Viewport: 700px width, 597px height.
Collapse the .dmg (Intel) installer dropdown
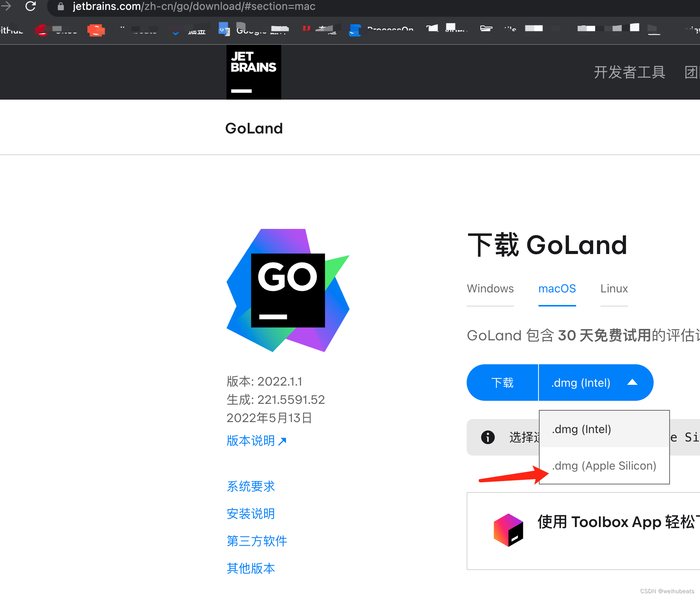point(596,383)
